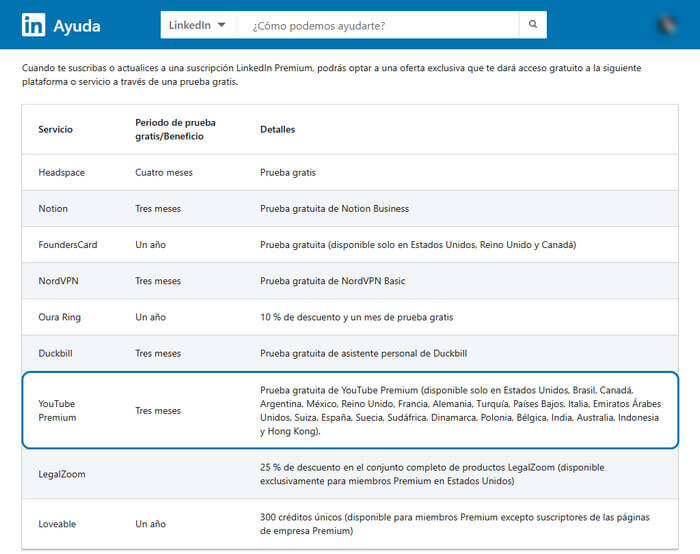Click YouTube Premium country list details
The width and height of the screenshot is (700, 554).
(x=461, y=410)
